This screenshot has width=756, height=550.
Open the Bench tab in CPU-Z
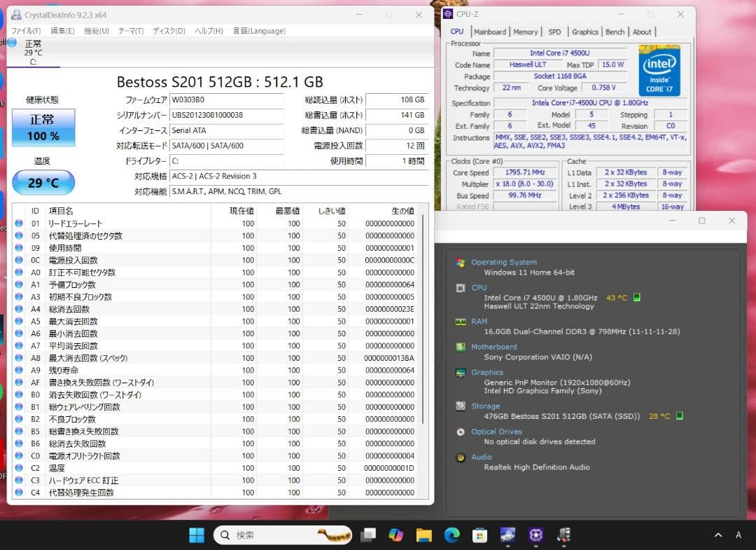tap(615, 32)
